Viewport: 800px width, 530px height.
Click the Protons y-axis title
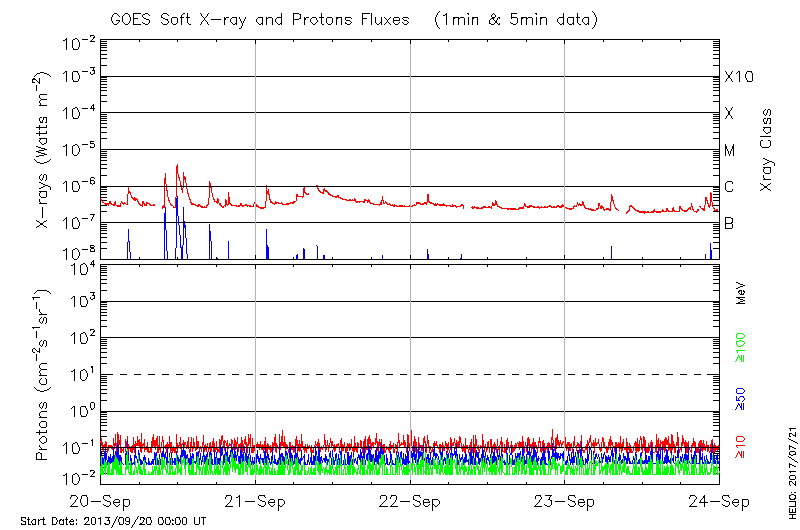[44, 376]
